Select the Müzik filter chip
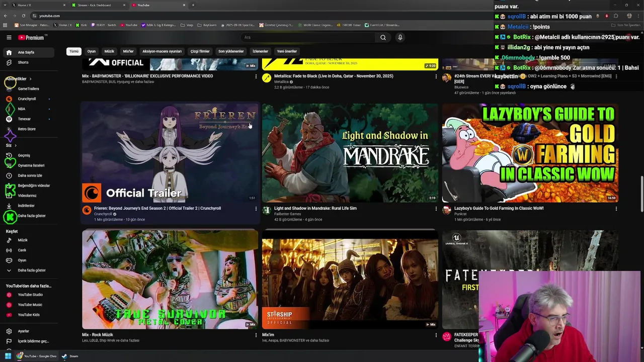The height and width of the screenshot is (362, 644). tap(109, 51)
